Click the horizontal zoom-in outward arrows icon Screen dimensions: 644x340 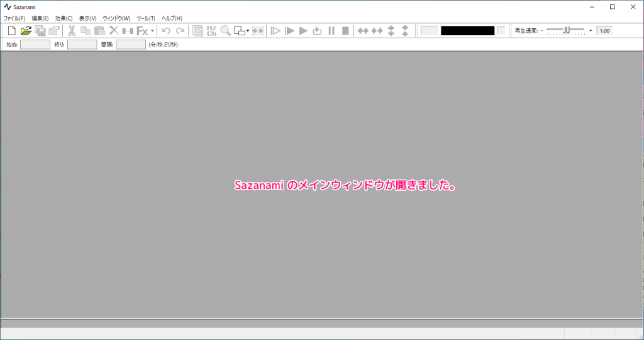coord(363,31)
